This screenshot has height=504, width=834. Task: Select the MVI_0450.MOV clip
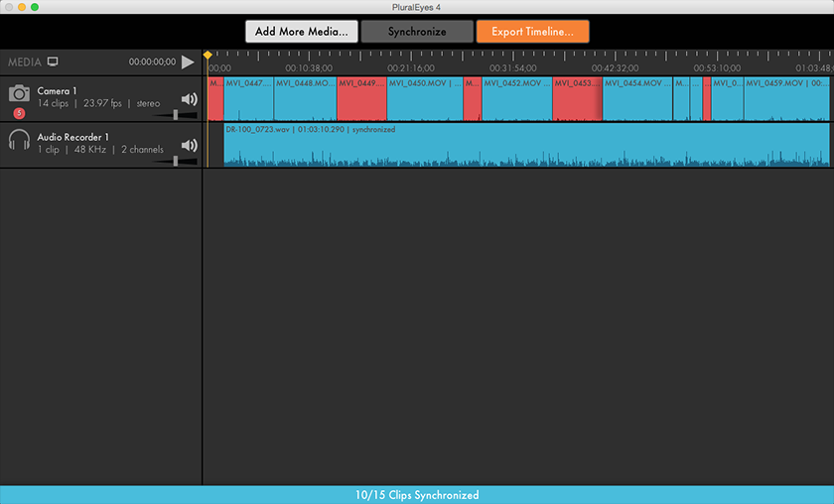425,99
